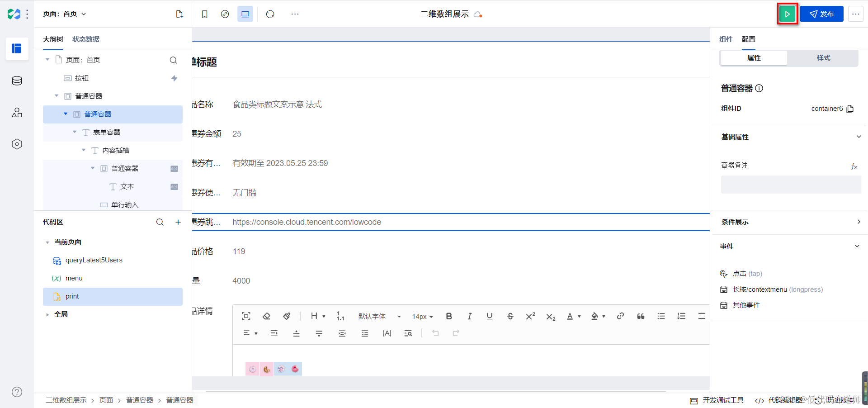This screenshot has height=408, width=868.
Task: Select the 样式 segment tab
Action: 823,58
